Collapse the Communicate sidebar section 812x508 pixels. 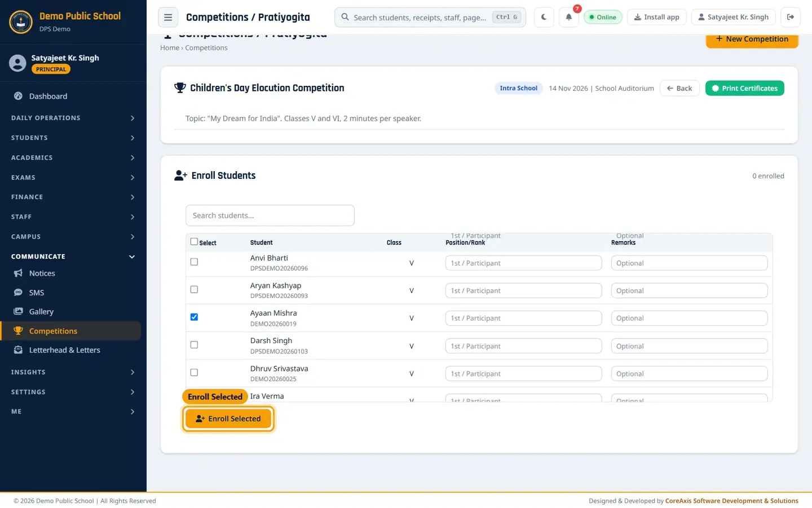point(73,256)
